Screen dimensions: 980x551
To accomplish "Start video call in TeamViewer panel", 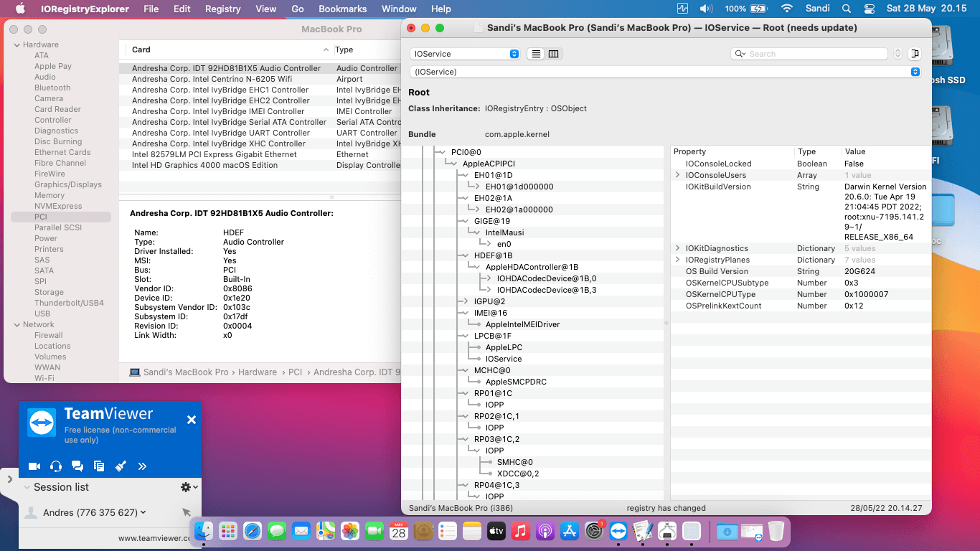I will pos(34,466).
